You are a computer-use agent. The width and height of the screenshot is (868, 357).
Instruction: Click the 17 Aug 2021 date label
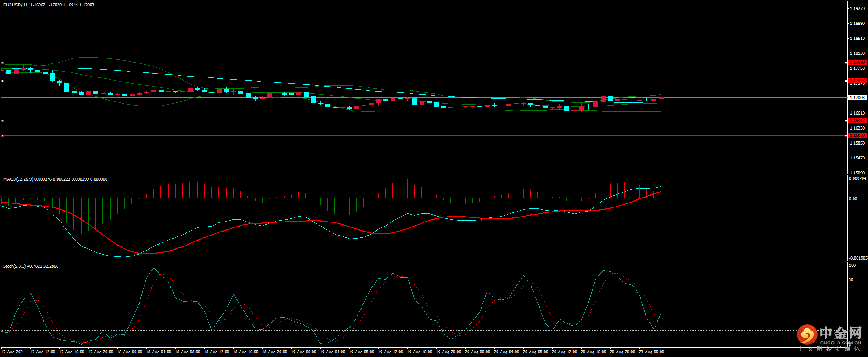13,352
